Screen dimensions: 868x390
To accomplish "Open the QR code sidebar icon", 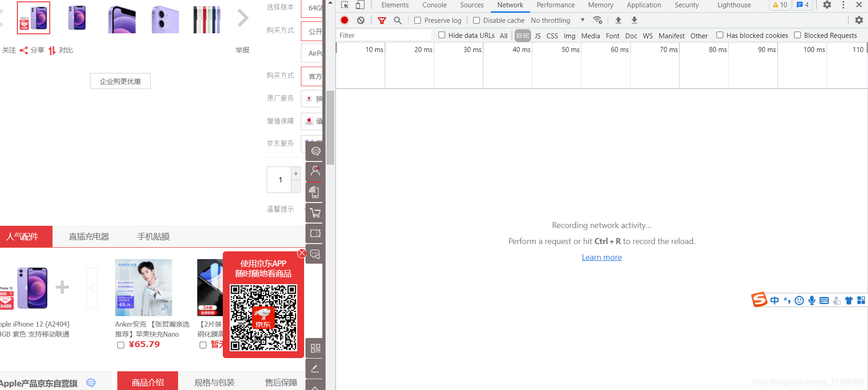I will [315, 348].
